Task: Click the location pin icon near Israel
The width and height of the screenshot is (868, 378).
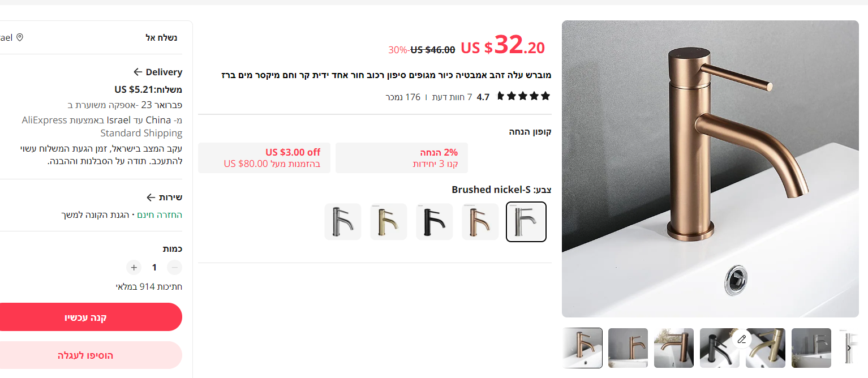Action: [x=20, y=37]
